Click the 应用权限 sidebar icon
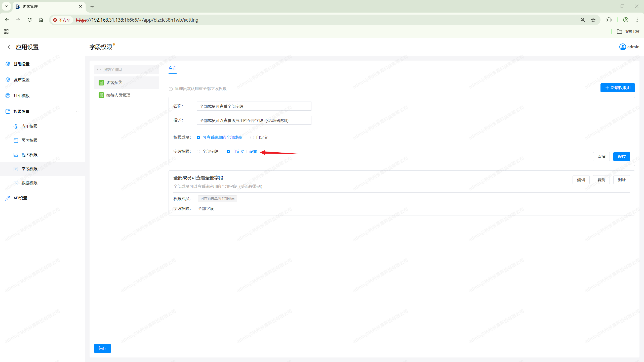Viewport: 644px width, 362px height. (x=16, y=126)
